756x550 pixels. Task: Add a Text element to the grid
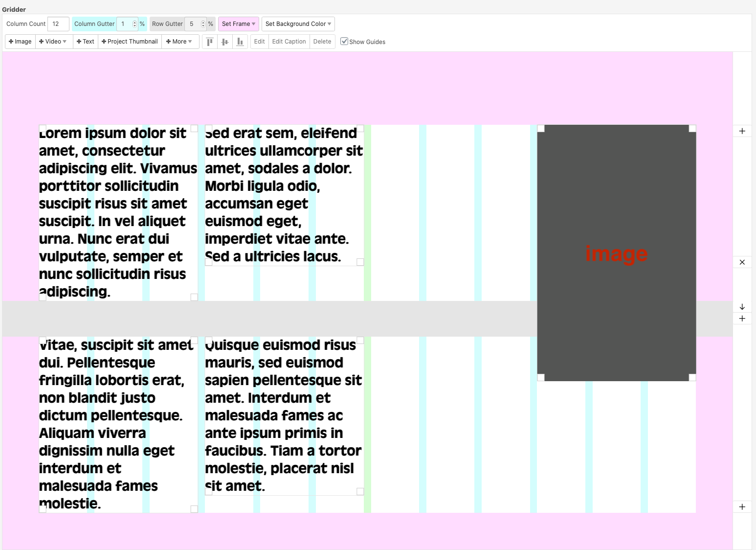(86, 42)
